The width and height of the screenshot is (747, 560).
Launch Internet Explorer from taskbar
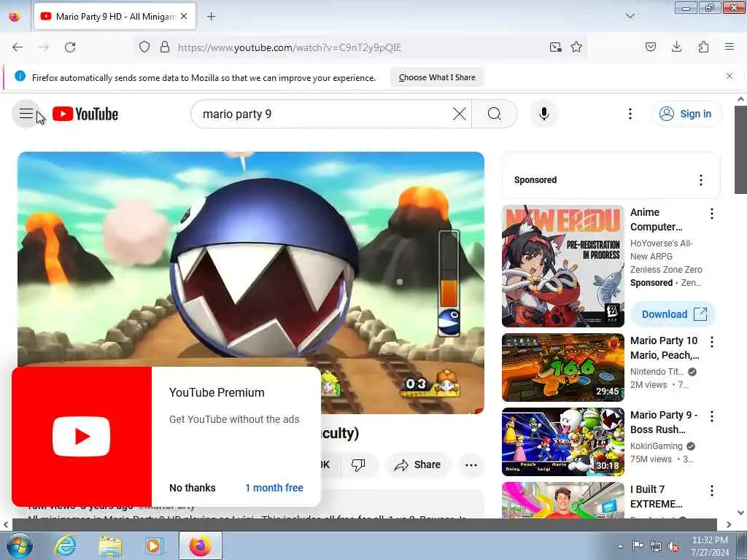coord(65,545)
